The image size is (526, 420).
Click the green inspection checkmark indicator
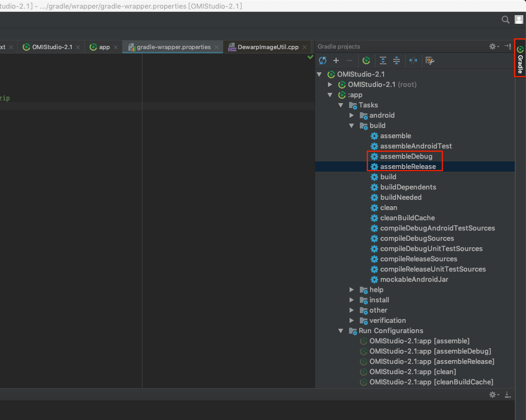(311, 57)
